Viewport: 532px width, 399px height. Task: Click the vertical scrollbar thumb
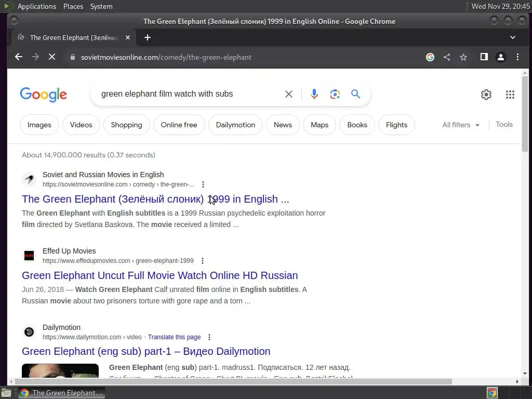[525, 114]
